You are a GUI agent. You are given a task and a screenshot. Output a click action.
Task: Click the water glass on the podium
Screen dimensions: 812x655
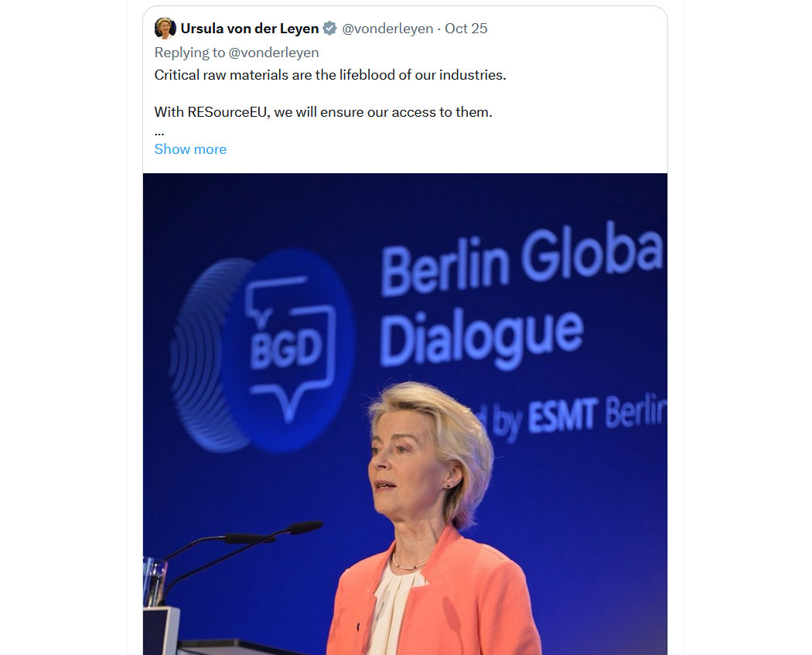point(155,582)
